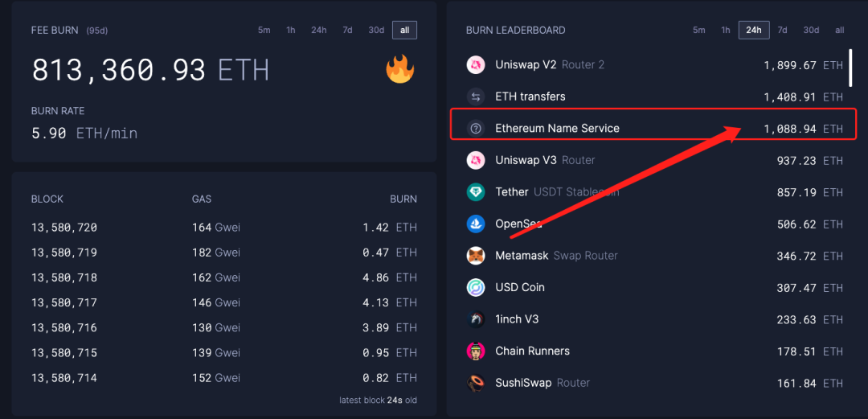Switch Burn Leaderboard to 7d

(782, 31)
